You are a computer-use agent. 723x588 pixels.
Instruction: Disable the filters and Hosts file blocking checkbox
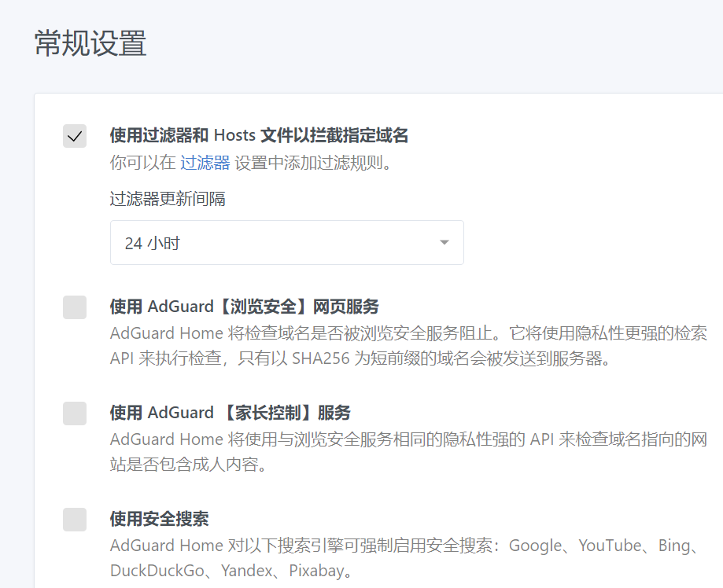74,135
